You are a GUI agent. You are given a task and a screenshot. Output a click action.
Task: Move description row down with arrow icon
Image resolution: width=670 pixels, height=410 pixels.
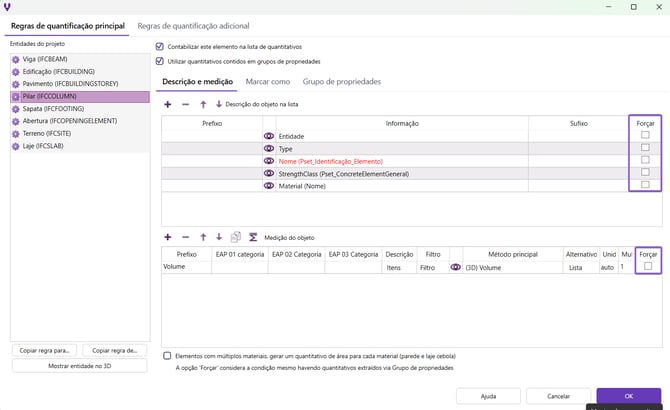[x=219, y=104]
